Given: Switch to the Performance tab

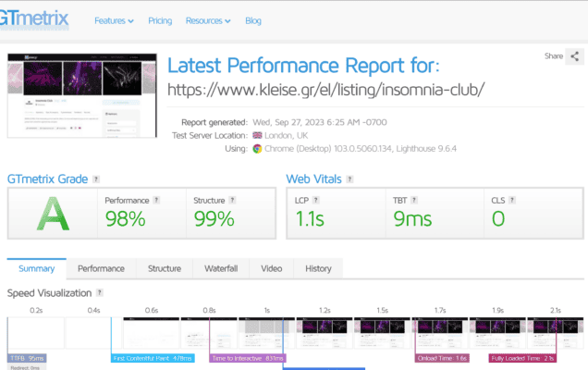Looking at the screenshot, I should [102, 268].
